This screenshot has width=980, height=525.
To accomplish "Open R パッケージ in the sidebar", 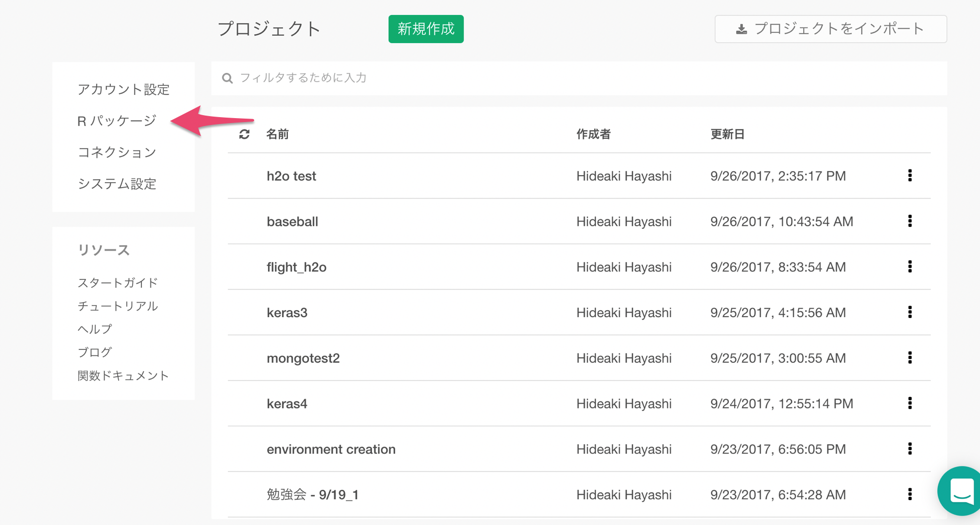I will click(117, 121).
